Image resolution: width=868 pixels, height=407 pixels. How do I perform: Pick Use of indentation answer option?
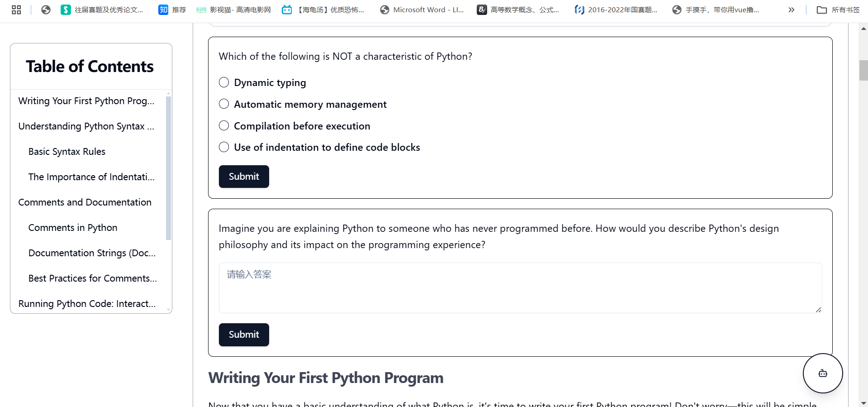point(224,147)
